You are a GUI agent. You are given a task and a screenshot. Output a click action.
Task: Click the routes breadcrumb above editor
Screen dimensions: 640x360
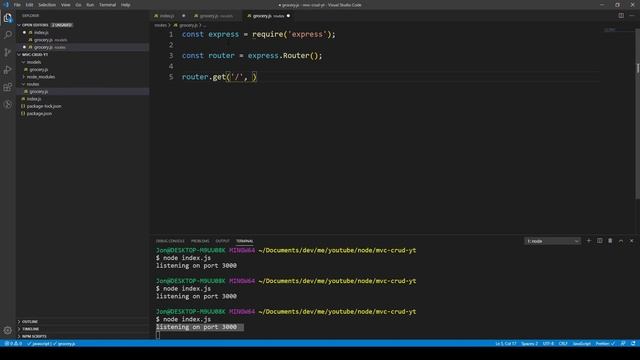point(160,25)
